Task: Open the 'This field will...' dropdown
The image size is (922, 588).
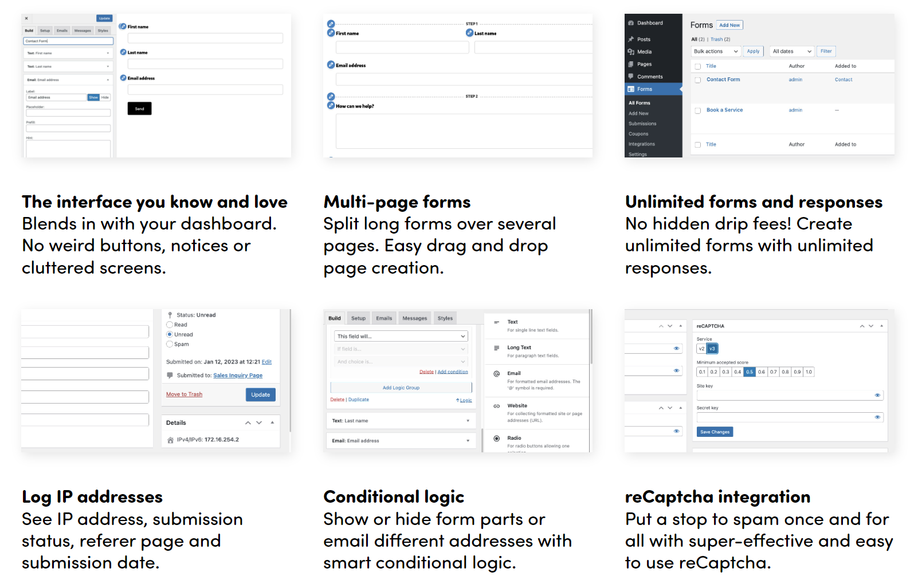Action: click(401, 336)
